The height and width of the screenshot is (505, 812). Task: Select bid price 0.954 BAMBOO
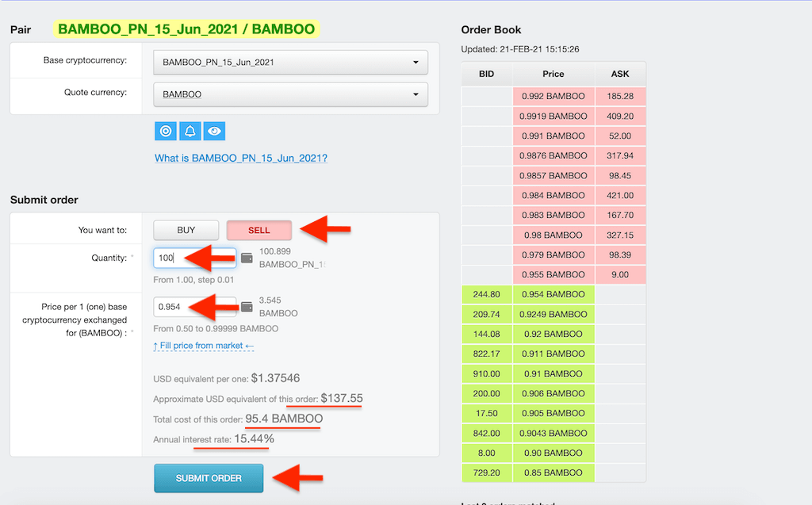tap(553, 294)
